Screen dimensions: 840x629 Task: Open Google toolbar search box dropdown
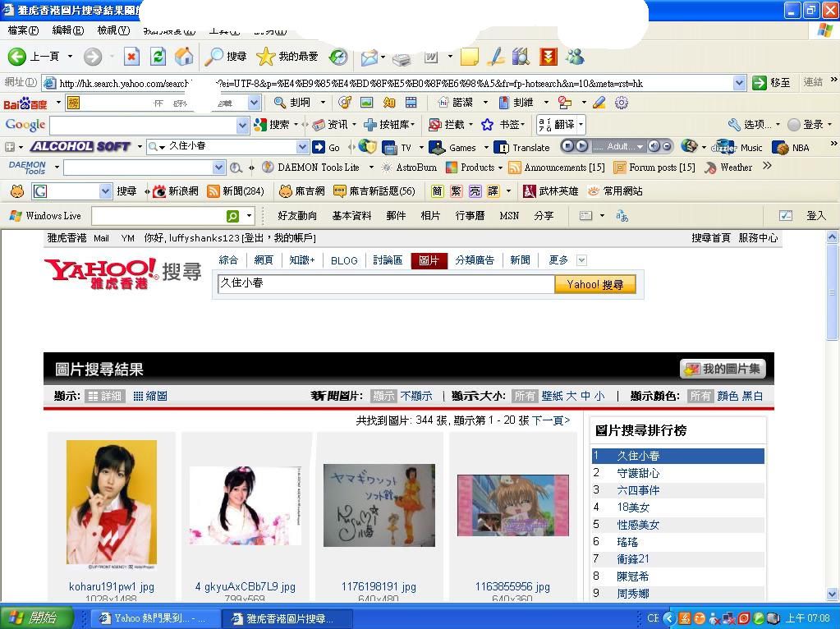[x=243, y=126]
